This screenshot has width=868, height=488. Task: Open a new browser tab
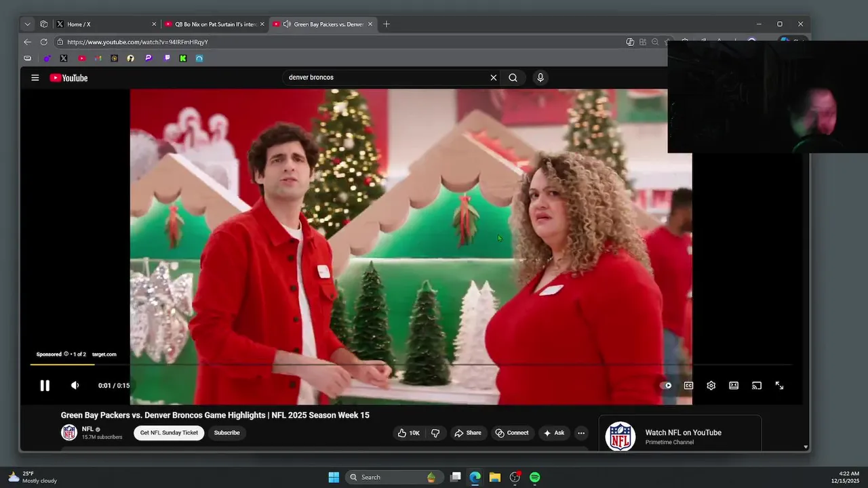[x=387, y=24]
